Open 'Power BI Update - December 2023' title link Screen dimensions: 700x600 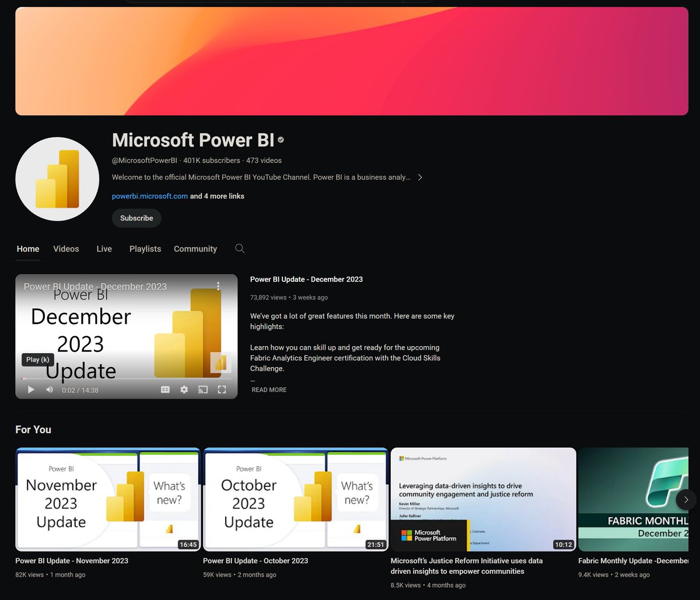[x=306, y=280]
